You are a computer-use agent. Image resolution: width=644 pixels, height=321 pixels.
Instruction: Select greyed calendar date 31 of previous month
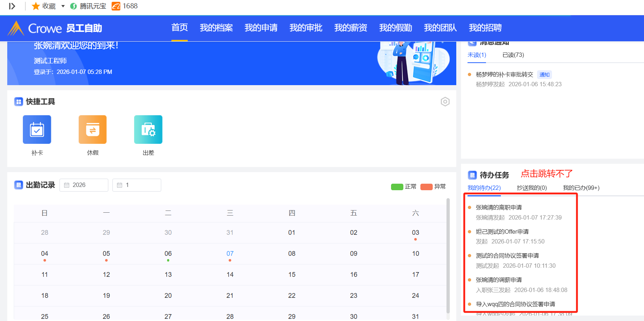tap(230, 233)
